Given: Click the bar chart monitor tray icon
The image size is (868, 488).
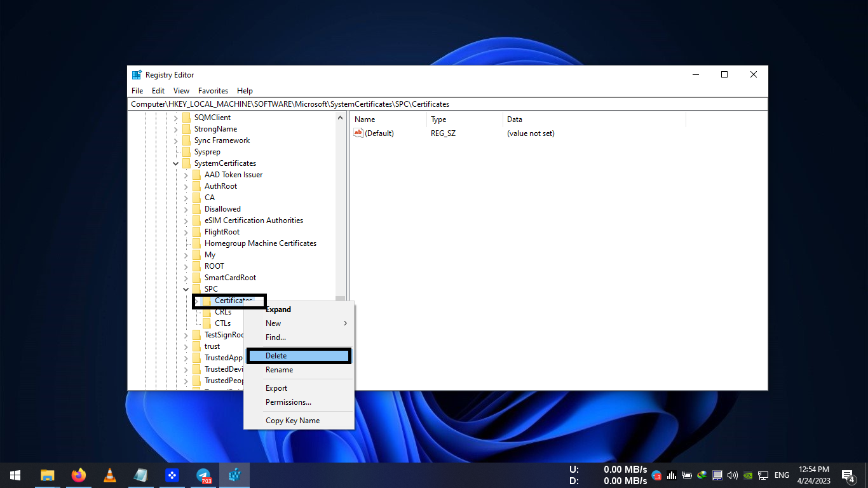Looking at the screenshot, I should [672, 475].
